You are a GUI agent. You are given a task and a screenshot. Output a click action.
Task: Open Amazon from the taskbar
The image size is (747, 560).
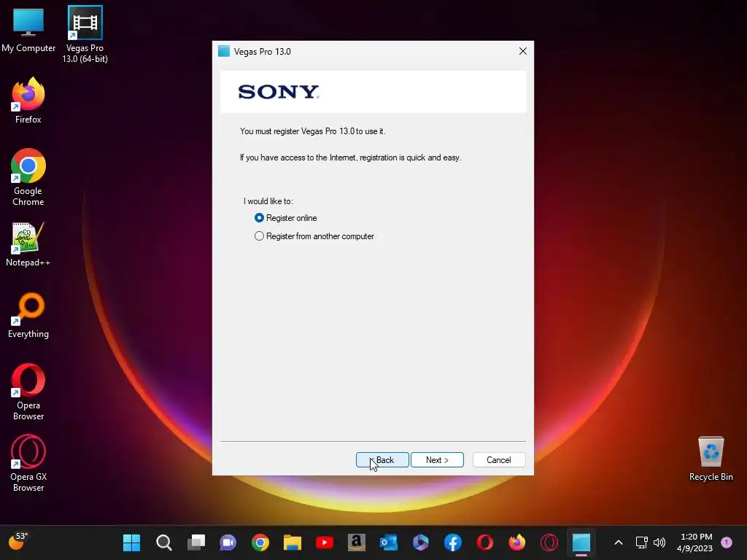356,542
